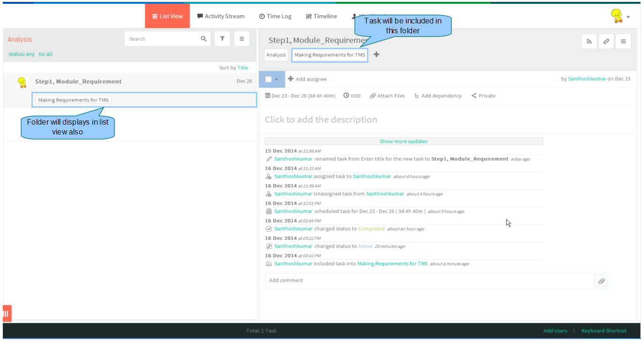This screenshot has width=644, height=342.
Task: Open the Timeline tab
Action: point(321,16)
